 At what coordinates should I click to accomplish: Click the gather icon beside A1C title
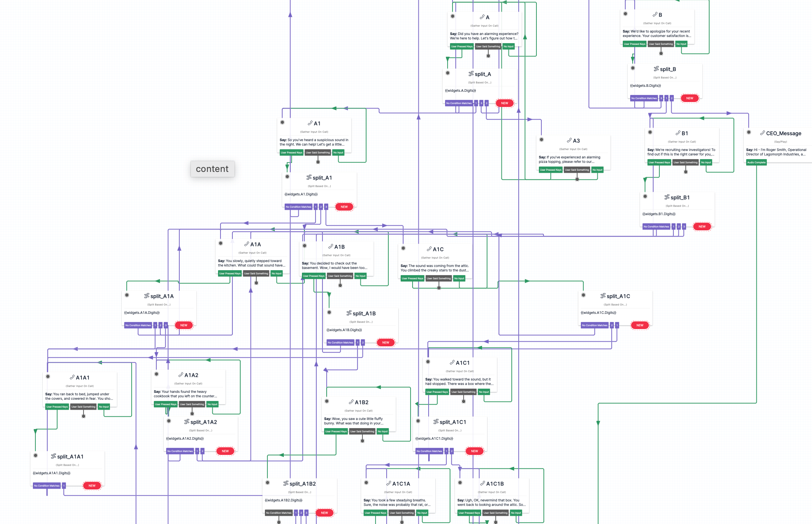429,249
